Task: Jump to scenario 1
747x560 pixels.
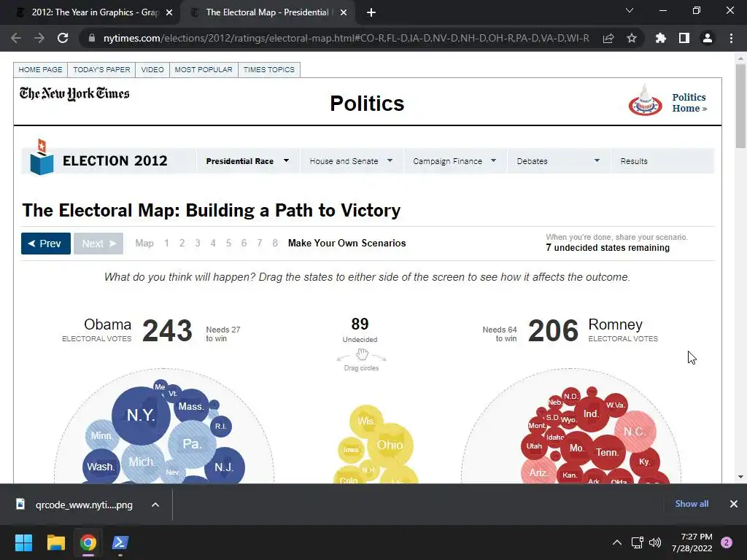Action: pos(167,244)
